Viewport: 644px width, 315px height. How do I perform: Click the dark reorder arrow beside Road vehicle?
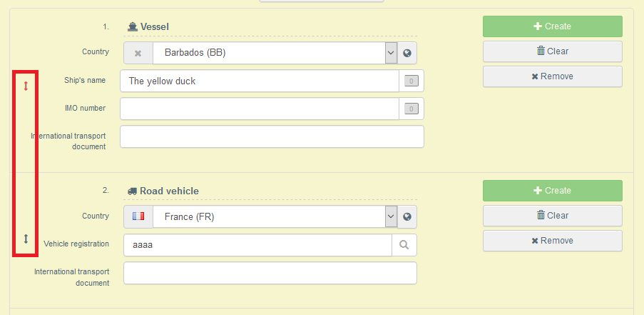coord(26,239)
